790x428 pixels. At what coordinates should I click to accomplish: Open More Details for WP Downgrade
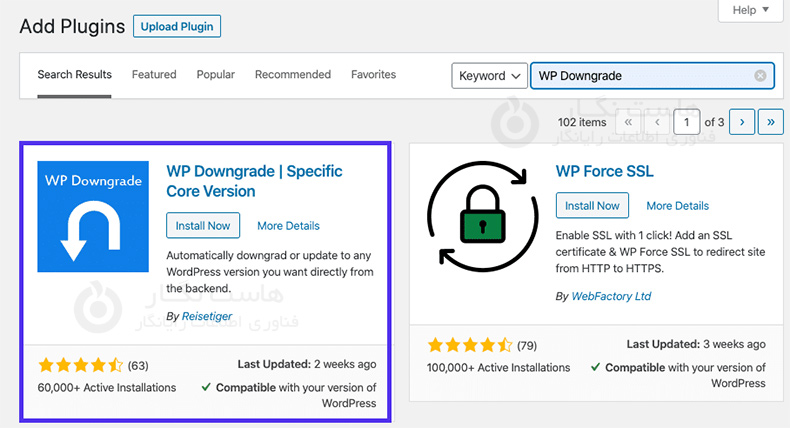pyautogui.click(x=288, y=226)
